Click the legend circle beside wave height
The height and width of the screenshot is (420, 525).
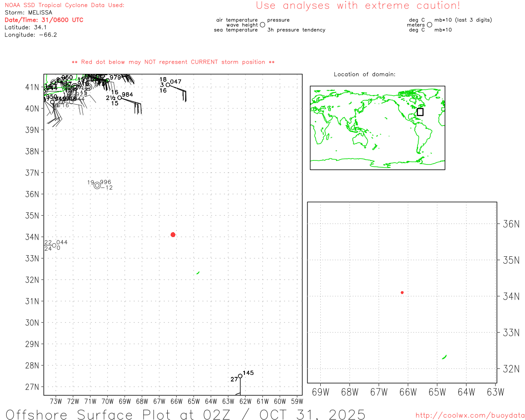coord(262,25)
